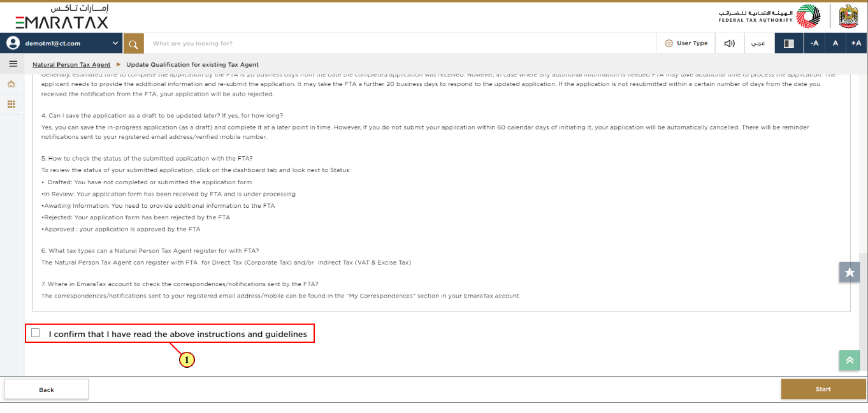This screenshot has height=413, width=868.
Task: Open Natural Person Tax Agent breadcrumb link
Action: (x=71, y=65)
